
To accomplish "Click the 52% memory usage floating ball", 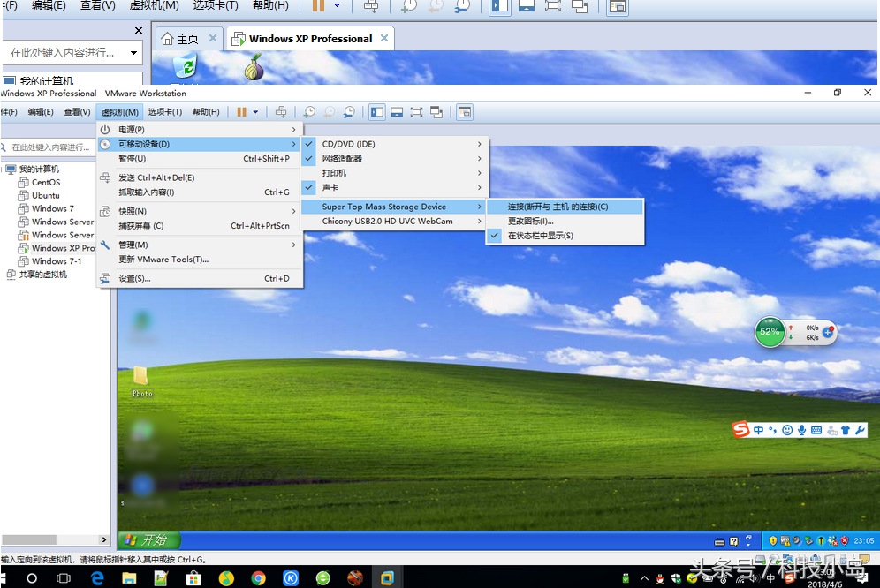I will pos(770,332).
